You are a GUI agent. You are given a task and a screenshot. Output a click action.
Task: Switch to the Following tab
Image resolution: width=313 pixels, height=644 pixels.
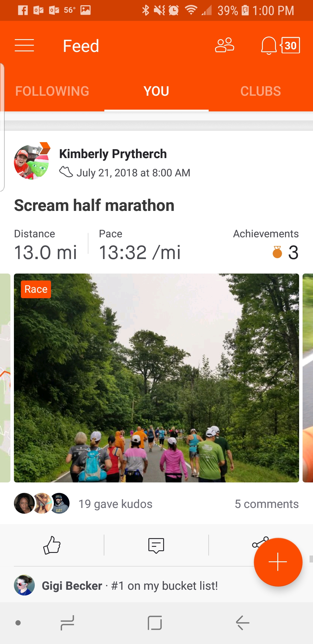[52, 91]
